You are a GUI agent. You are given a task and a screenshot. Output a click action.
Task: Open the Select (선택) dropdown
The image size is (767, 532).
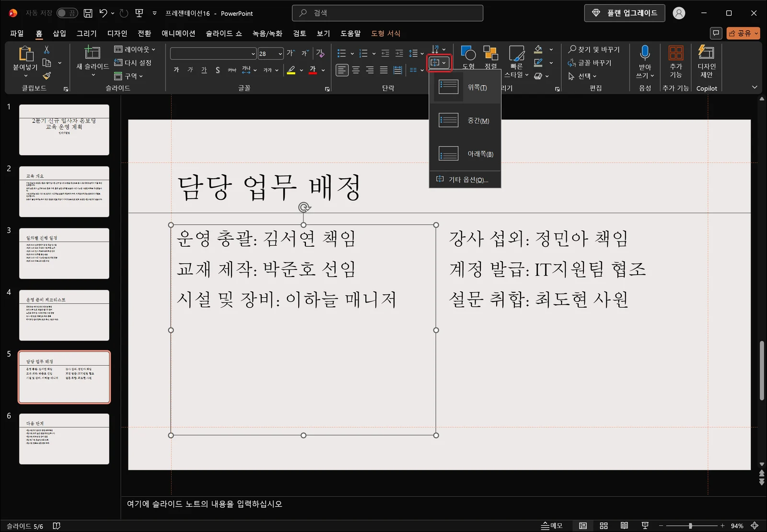click(582, 76)
